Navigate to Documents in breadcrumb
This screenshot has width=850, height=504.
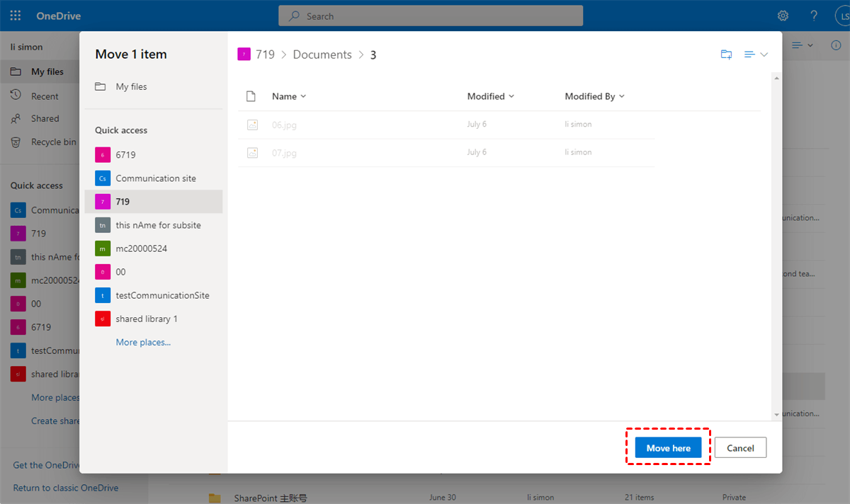point(322,55)
